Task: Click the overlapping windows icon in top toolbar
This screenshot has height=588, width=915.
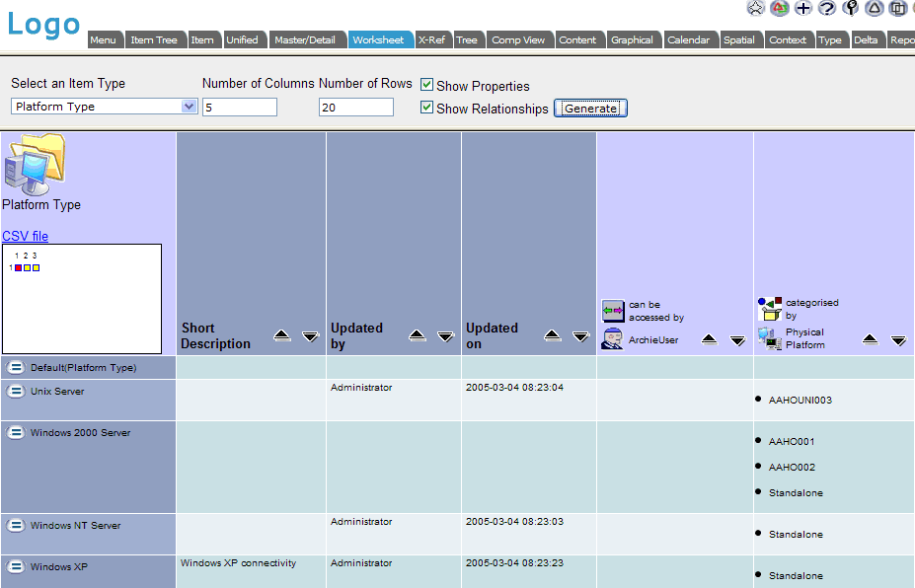Action: coord(898,8)
